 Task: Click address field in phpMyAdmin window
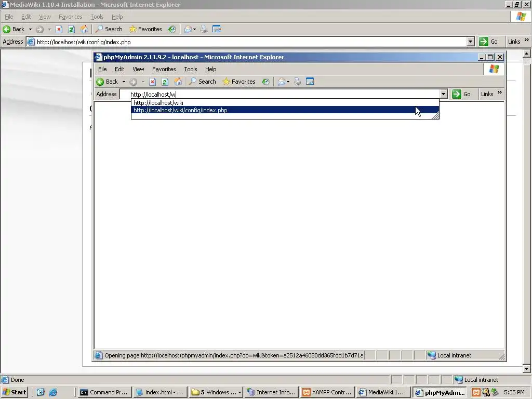click(279, 95)
